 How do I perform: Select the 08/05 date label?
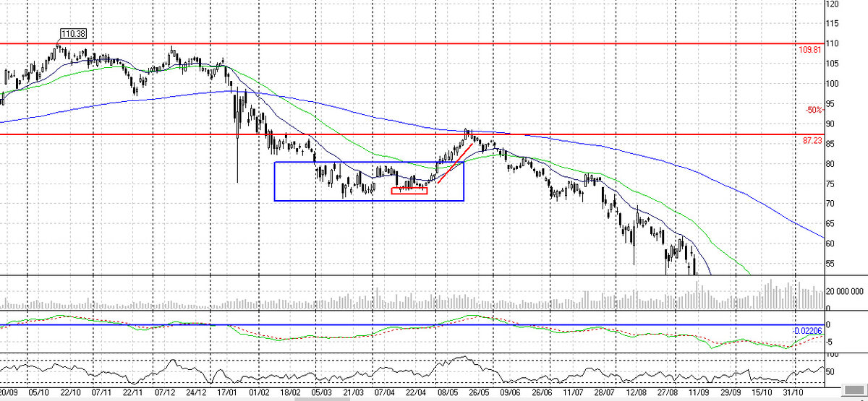(447, 393)
